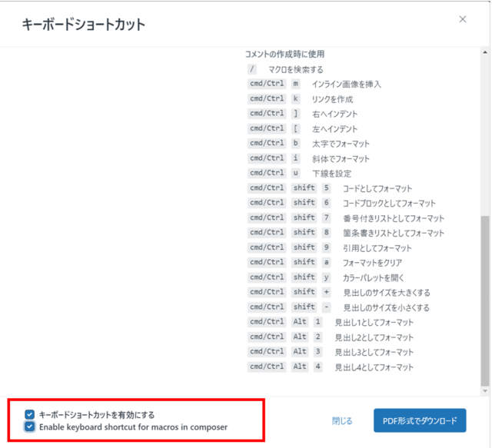Click the k key badge

click(x=295, y=98)
